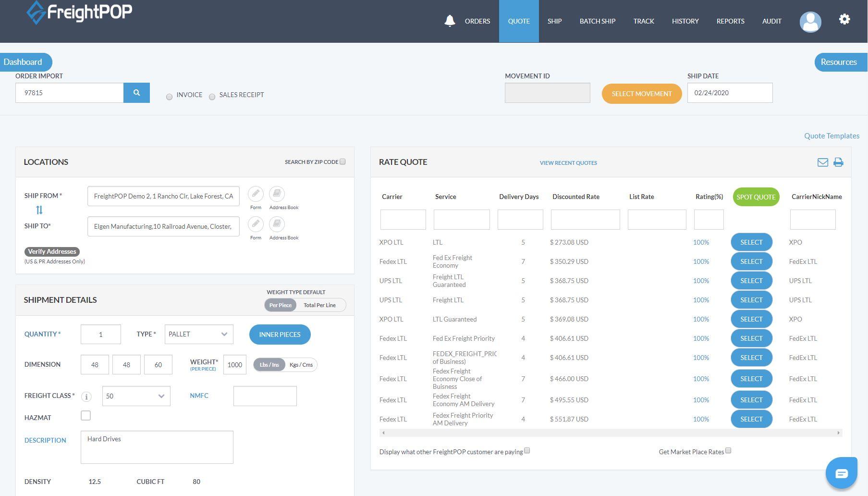Email the rate quote via envelope icon

822,162
